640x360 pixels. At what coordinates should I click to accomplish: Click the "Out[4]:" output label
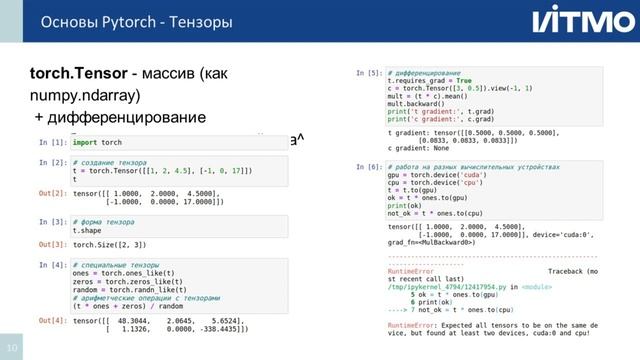click(x=53, y=320)
